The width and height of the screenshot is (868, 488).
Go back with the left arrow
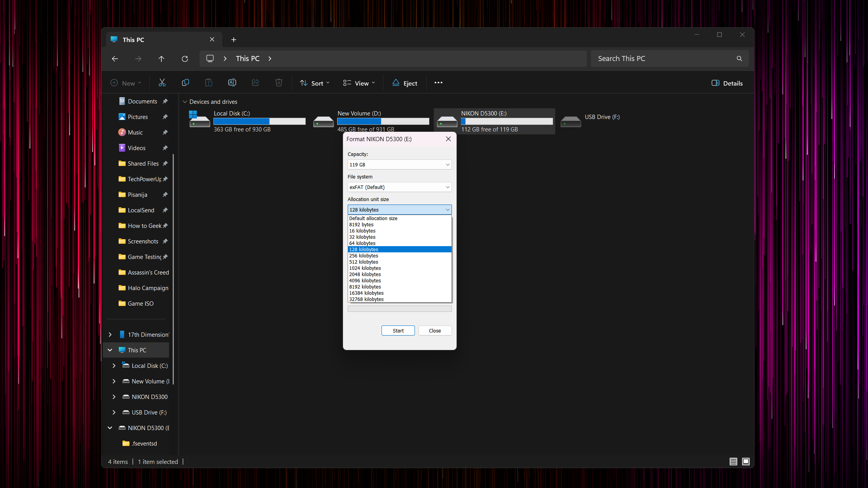point(115,59)
